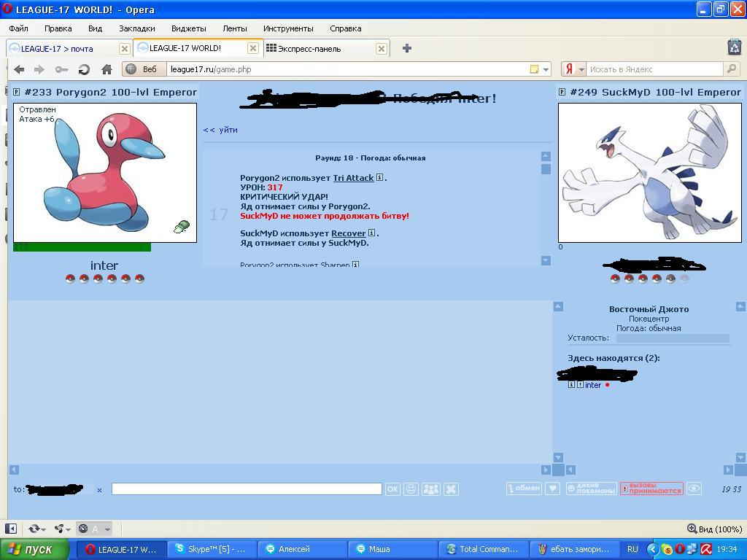747x560 pixels.
Task: Click the search magnifier button
Action: pos(731,69)
